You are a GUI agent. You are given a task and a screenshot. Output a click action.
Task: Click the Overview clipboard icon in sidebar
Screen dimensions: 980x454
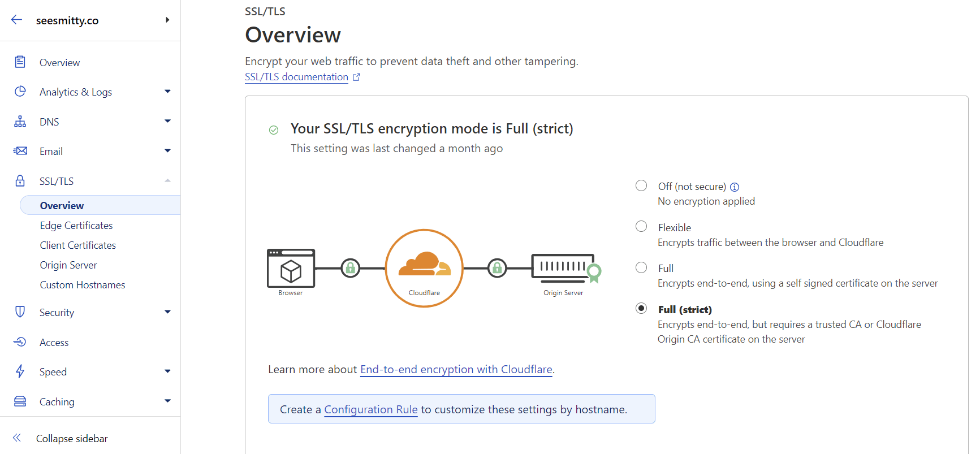point(20,62)
